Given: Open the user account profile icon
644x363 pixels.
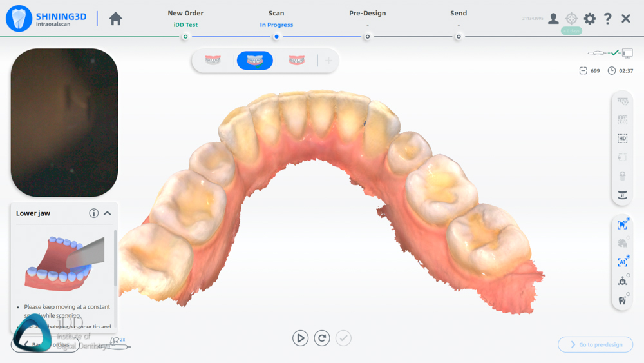Looking at the screenshot, I should point(553,19).
